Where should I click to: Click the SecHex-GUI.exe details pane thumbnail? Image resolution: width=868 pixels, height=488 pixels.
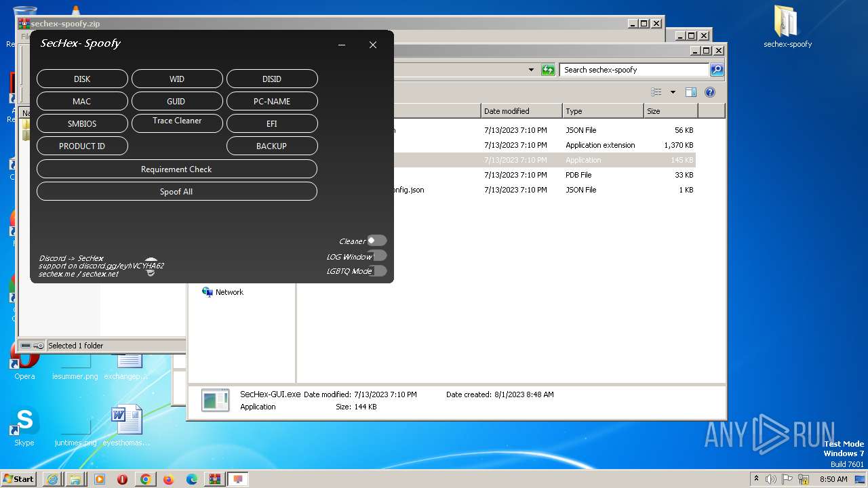[x=216, y=401]
